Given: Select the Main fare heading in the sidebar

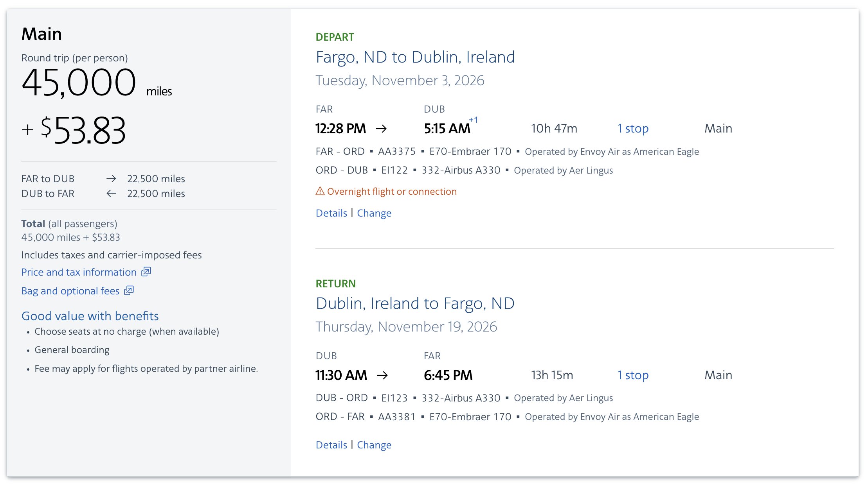Looking at the screenshot, I should tap(41, 34).
